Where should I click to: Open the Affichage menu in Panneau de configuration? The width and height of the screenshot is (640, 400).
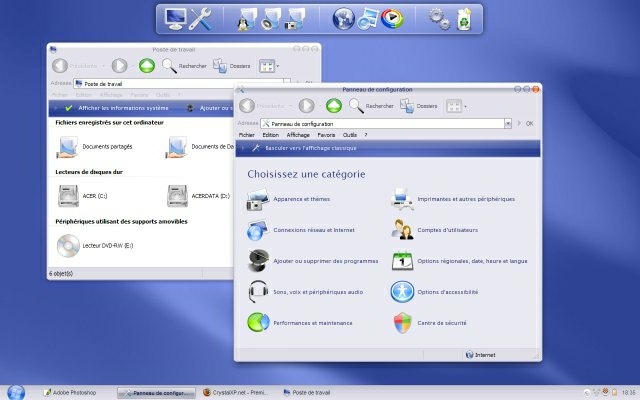pyautogui.click(x=298, y=134)
